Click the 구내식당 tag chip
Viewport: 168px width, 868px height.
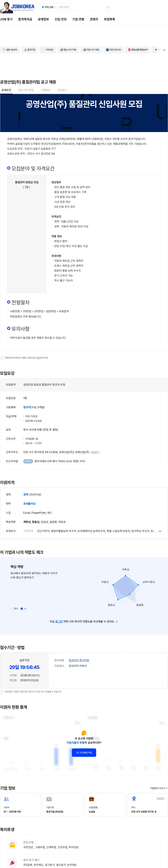coord(47,49)
